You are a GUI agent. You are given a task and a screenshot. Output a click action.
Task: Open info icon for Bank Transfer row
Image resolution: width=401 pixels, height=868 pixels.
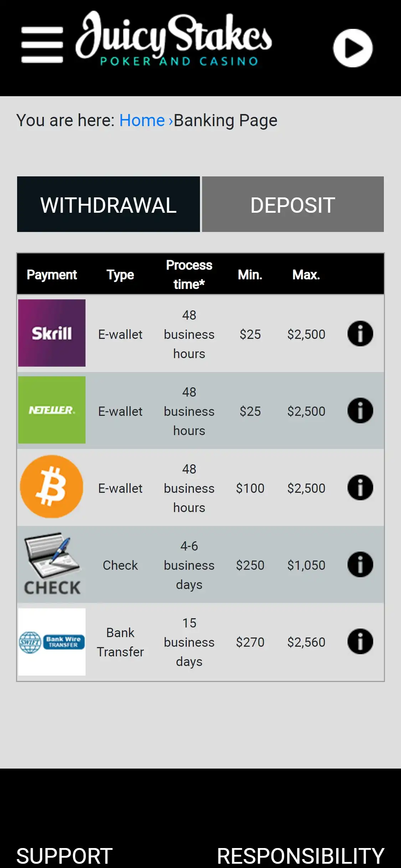pos(360,642)
